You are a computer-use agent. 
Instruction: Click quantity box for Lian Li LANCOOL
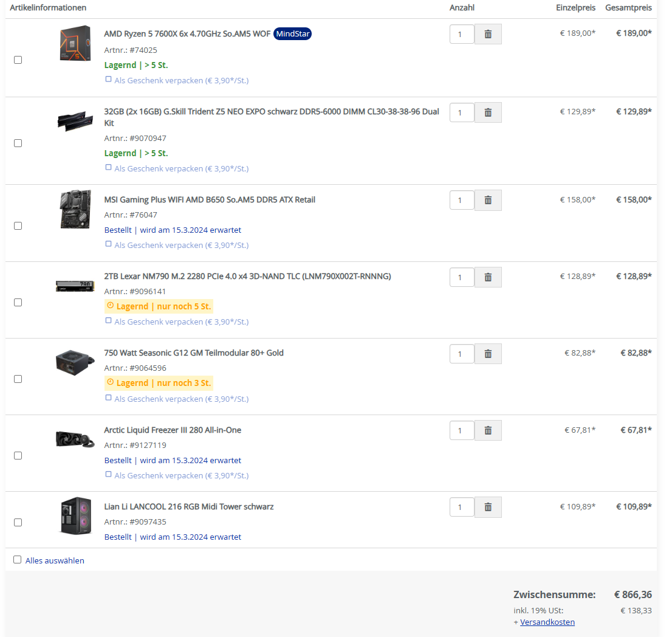pos(462,507)
